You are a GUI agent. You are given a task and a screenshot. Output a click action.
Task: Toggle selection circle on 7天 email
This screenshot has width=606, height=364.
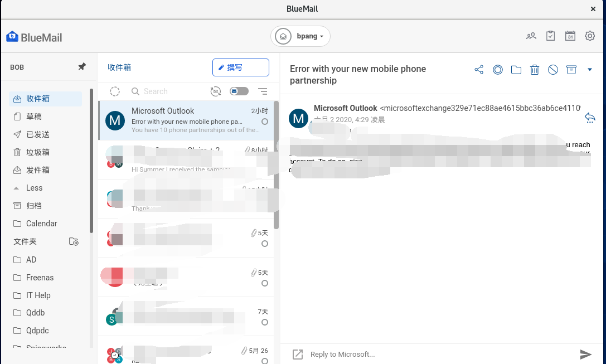(265, 322)
